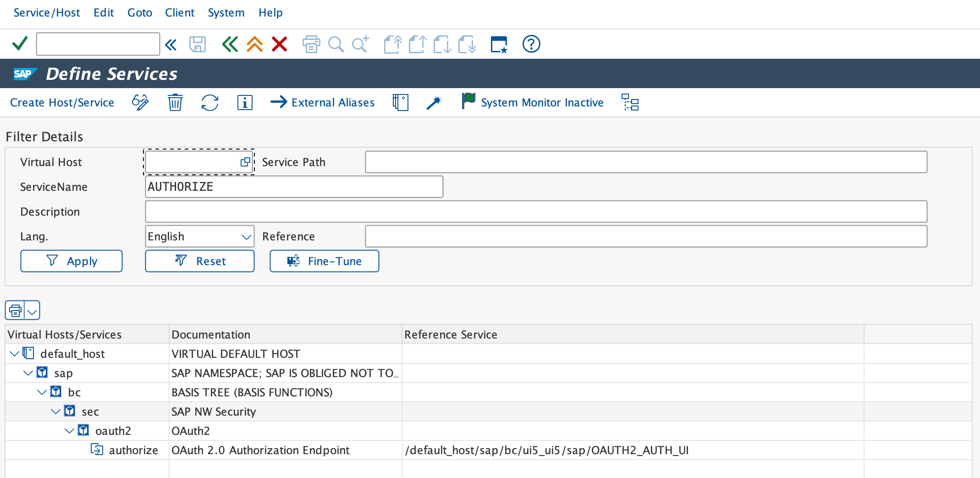Open service information via the info icon
The width and height of the screenshot is (980, 478).
coord(245,102)
